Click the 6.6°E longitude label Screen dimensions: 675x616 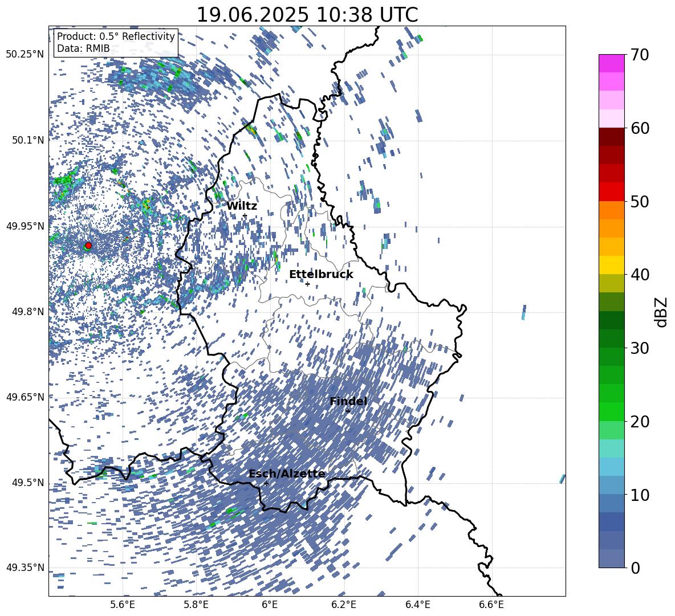[x=491, y=605]
